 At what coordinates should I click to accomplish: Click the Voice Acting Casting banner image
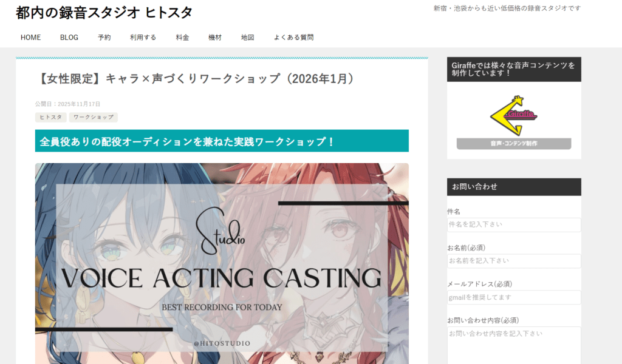pyautogui.click(x=222, y=263)
